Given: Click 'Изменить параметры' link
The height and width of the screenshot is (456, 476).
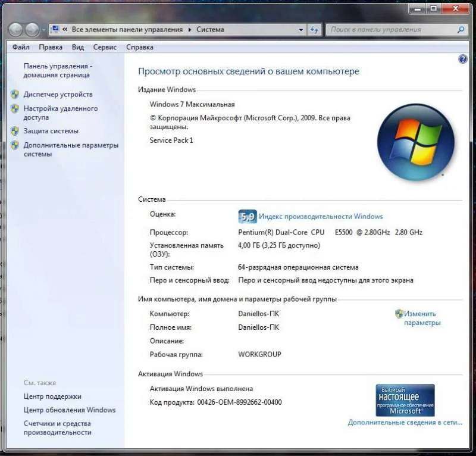Looking at the screenshot, I should point(422,318).
